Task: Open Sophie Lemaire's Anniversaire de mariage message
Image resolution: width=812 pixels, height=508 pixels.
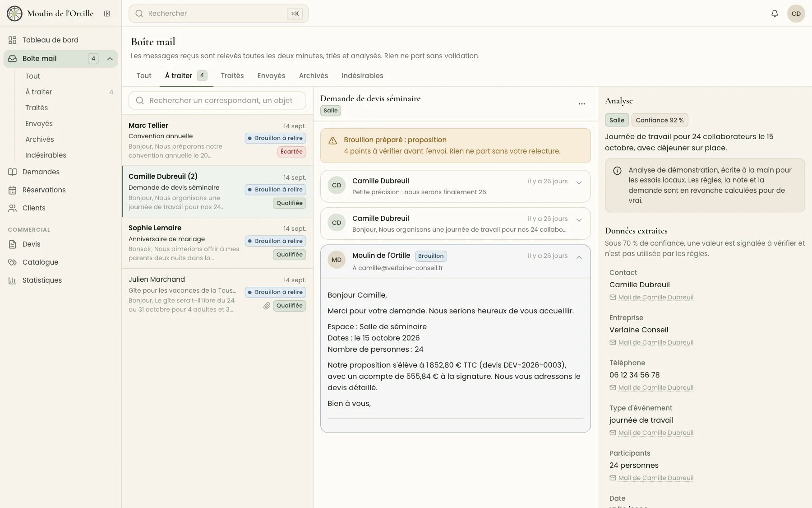Action: (x=217, y=243)
